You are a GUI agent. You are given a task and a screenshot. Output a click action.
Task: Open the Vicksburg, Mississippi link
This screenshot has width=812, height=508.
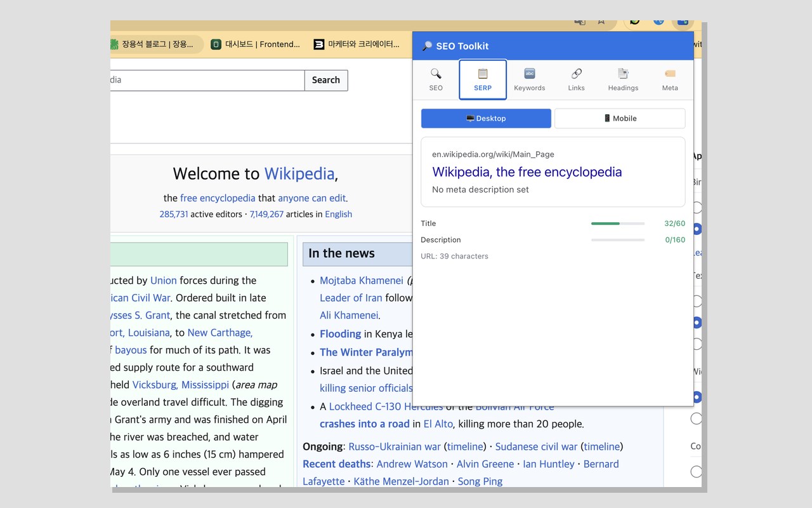(181, 385)
